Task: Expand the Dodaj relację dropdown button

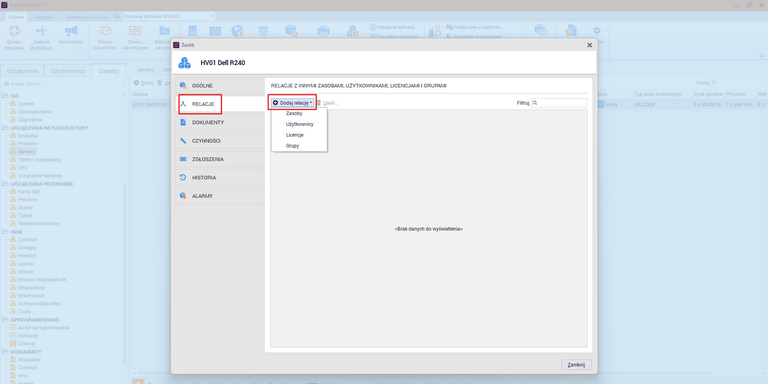Action: (x=292, y=103)
